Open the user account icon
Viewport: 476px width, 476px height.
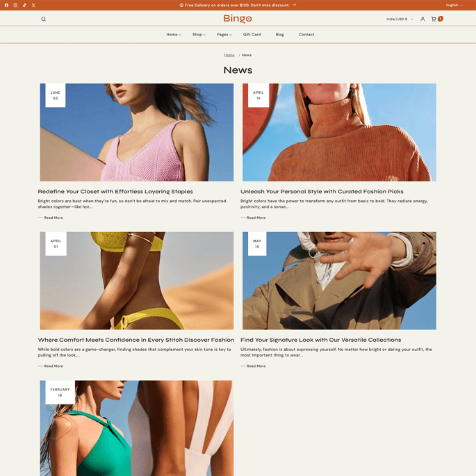click(x=422, y=19)
